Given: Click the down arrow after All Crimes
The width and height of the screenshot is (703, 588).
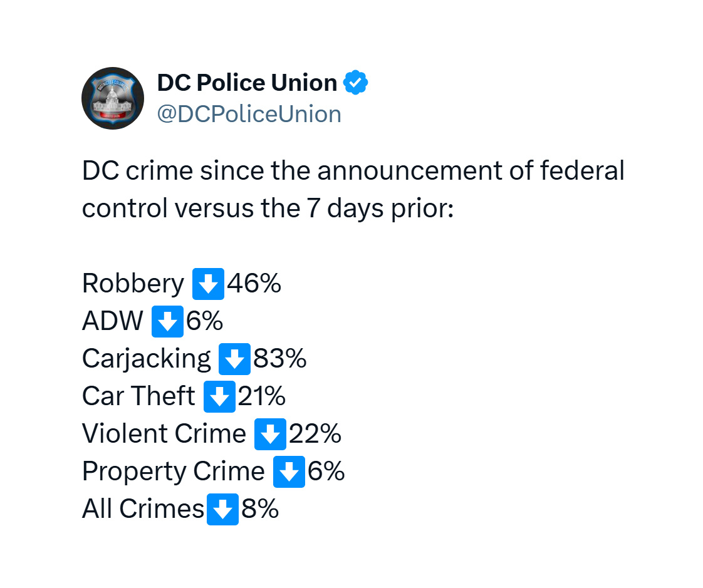Looking at the screenshot, I should point(222,509).
